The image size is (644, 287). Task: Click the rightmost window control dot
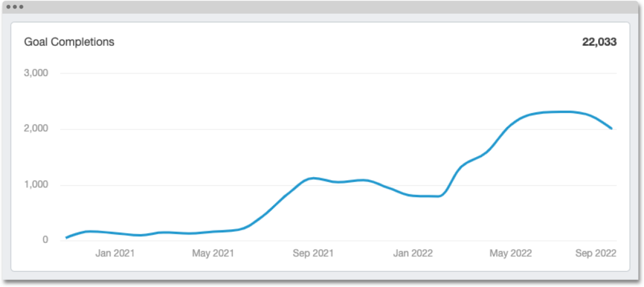21,7
